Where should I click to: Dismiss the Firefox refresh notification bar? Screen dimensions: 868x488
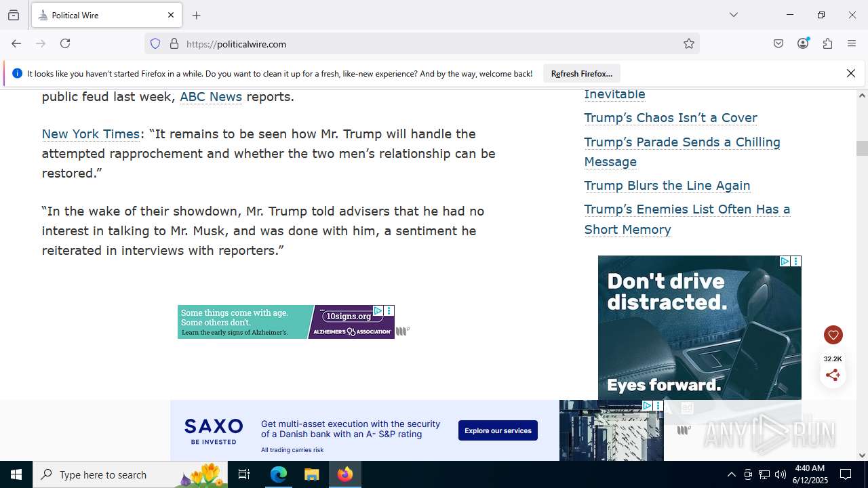851,73
